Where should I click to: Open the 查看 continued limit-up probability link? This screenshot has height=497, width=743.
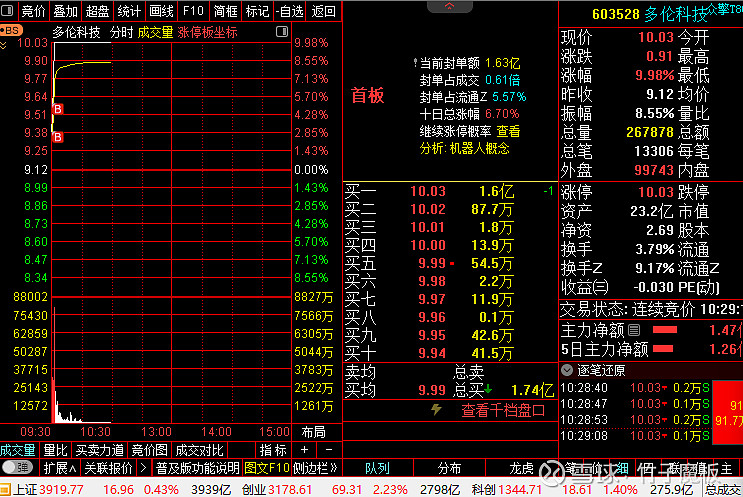click(x=508, y=131)
